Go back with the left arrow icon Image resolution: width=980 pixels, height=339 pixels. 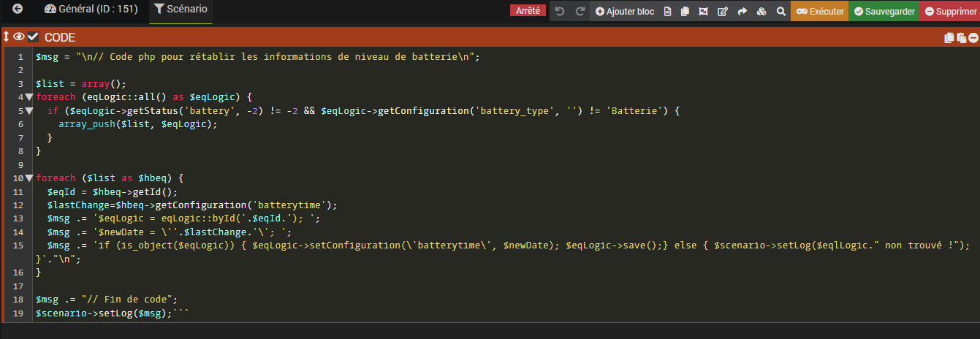pyautogui.click(x=18, y=10)
